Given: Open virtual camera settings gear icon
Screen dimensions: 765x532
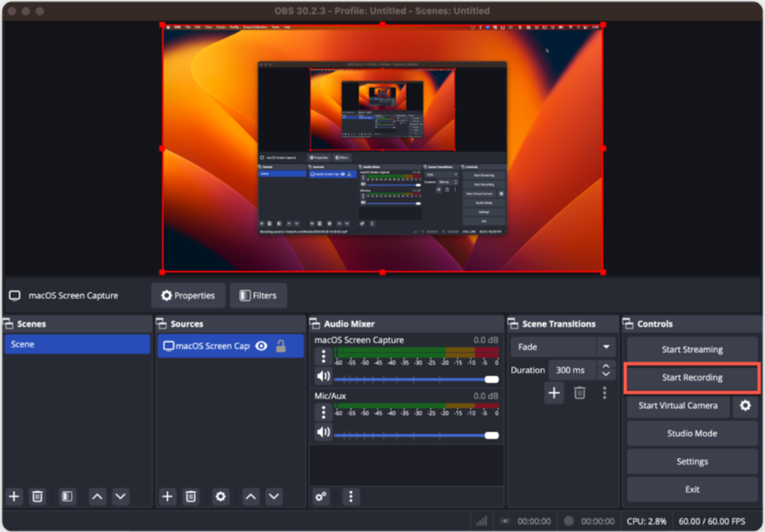Looking at the screenshot, I should (745, 406).
